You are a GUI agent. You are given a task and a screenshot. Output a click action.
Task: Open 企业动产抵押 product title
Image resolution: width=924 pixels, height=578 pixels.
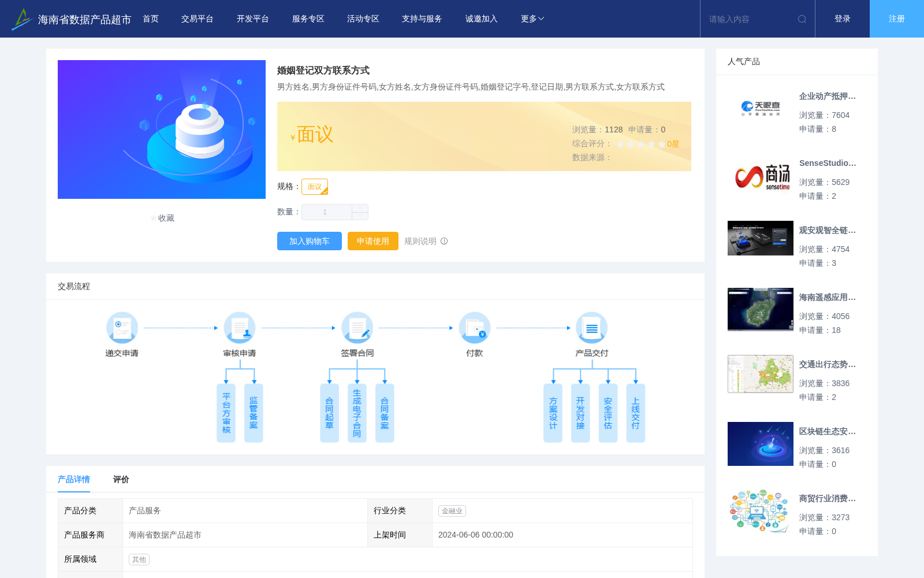828,96
